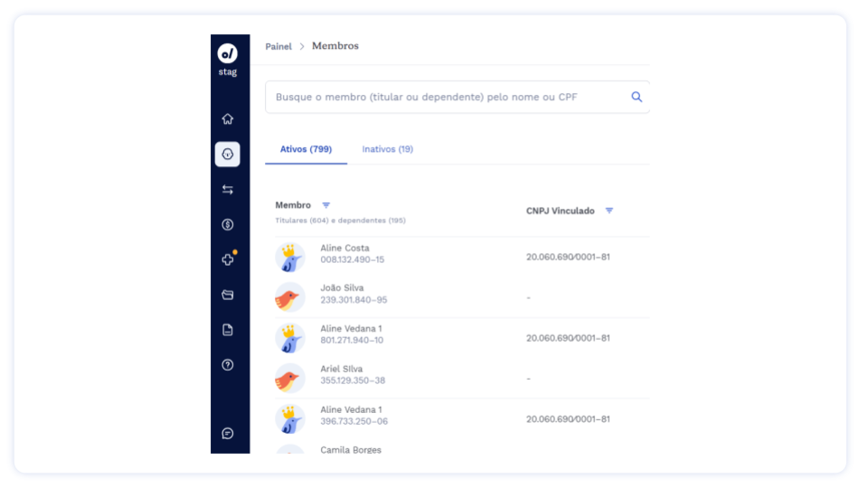Open the health cross icon with notification
Viewport: 868px width, 488px height.
point(228,259)
